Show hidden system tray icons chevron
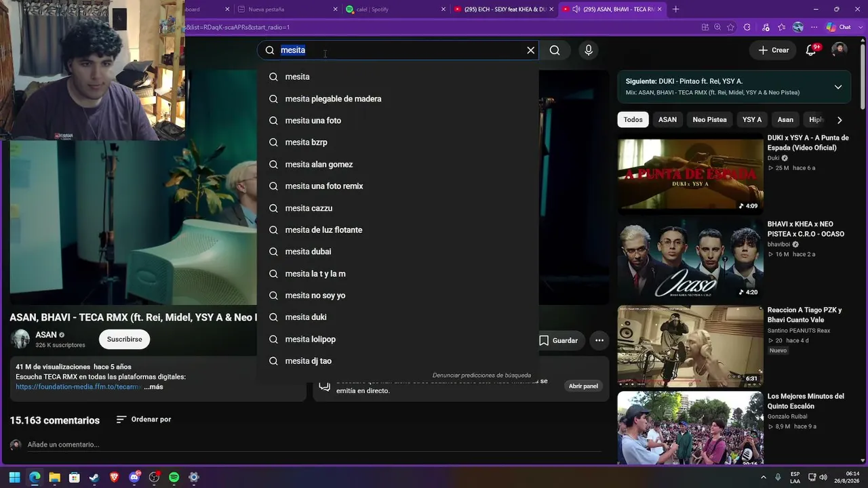The image size is (868, 488). click(x=764, y=477)
